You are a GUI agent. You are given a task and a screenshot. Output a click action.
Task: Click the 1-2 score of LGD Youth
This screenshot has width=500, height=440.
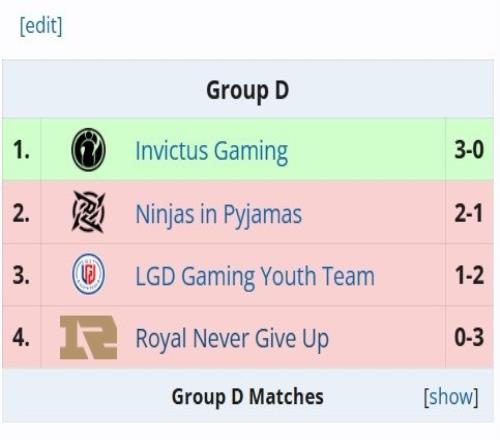[469, 275]
